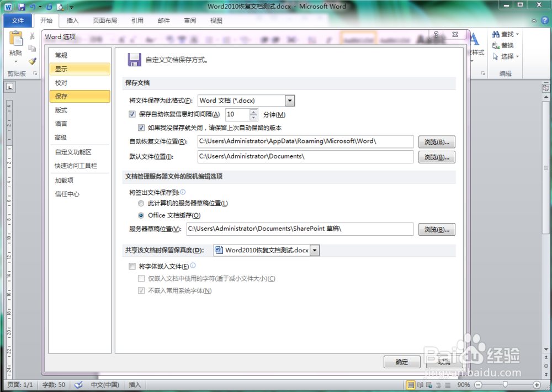Click the Word Help question mark icon

pyautogui.click(x=544, y=20)
